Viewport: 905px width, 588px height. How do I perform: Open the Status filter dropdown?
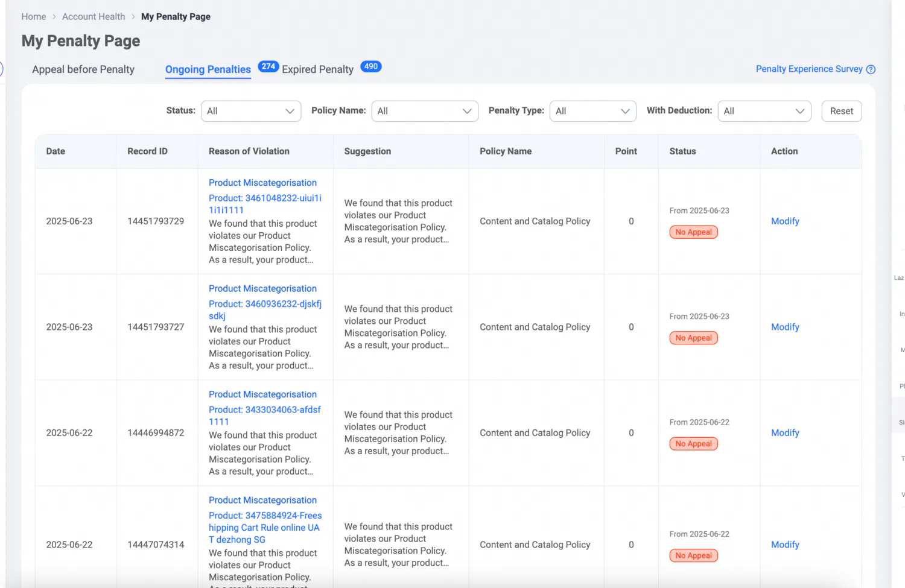pos(250,111)
